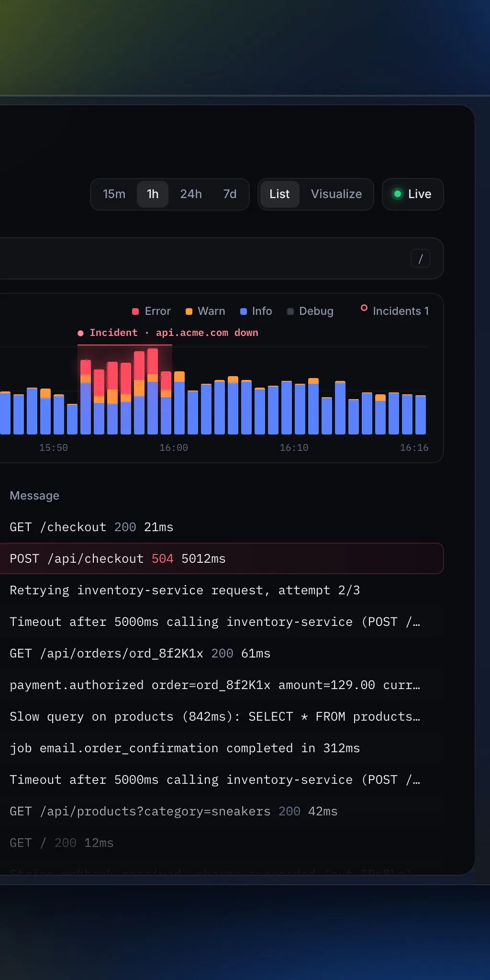Toggle Info series in chart legend
The image size is (490, 980).
(256, 311)
